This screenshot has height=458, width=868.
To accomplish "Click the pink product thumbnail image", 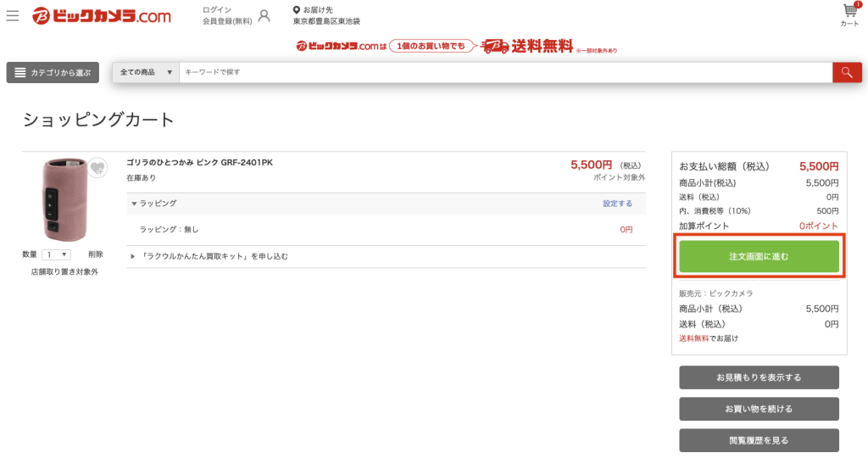I will 62,199.
